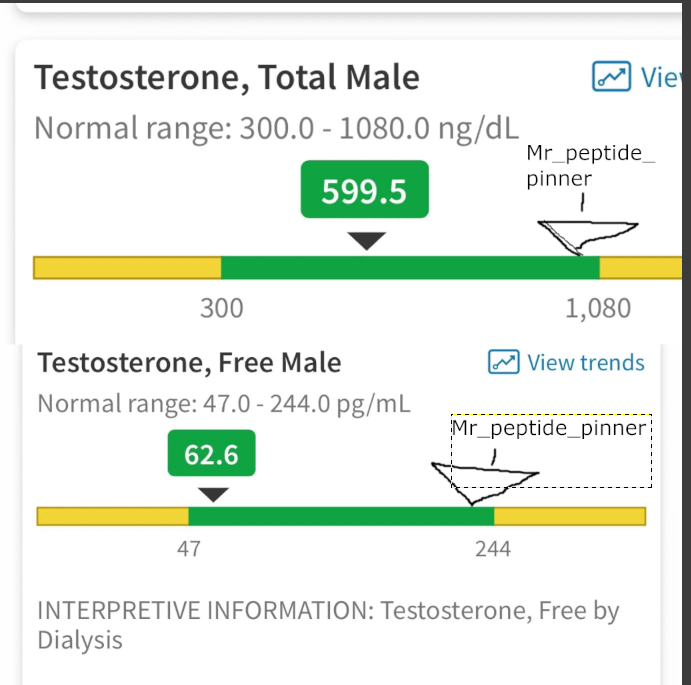691x685 pixels.
Task: Open View trends link for Free Male
Action: click(x=585, y=362)
